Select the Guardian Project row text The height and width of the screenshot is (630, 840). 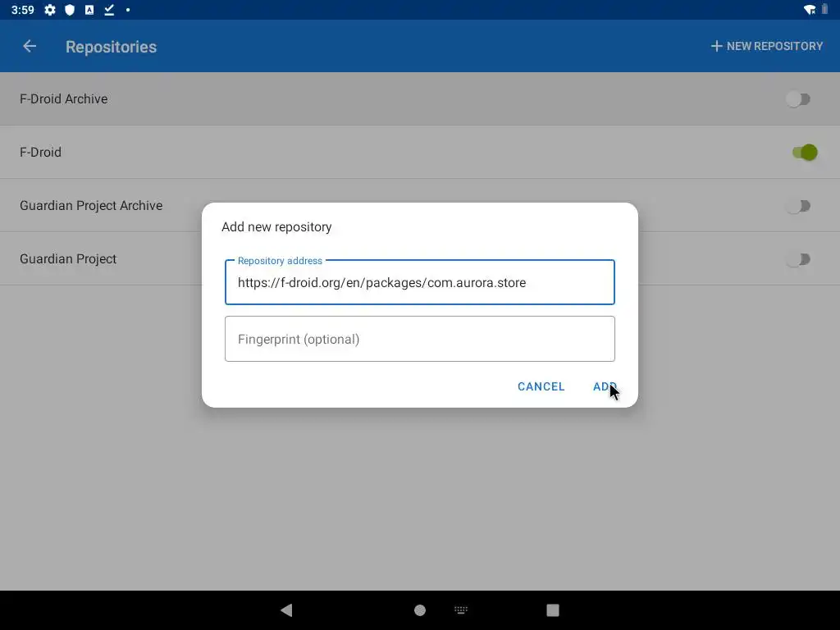68,259
